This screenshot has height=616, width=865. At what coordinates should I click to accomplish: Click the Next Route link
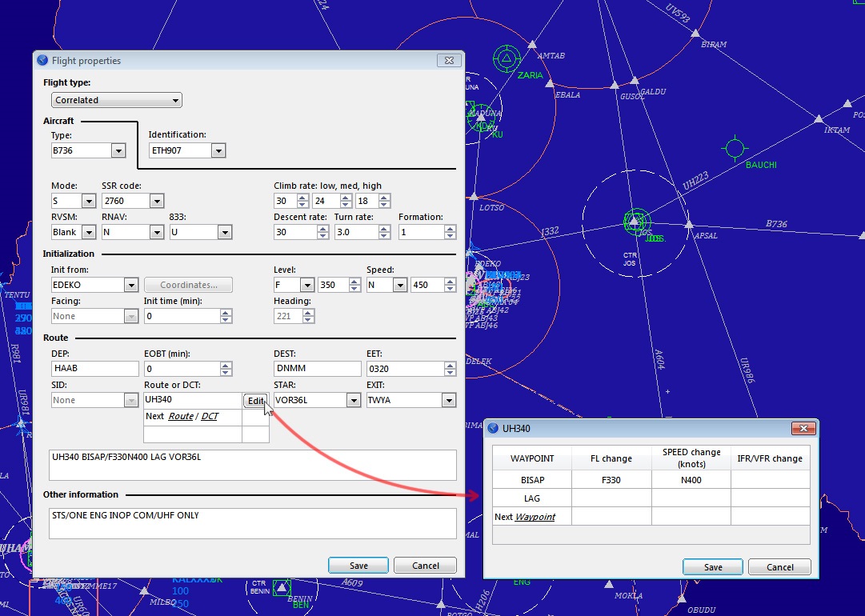[180, 416]
